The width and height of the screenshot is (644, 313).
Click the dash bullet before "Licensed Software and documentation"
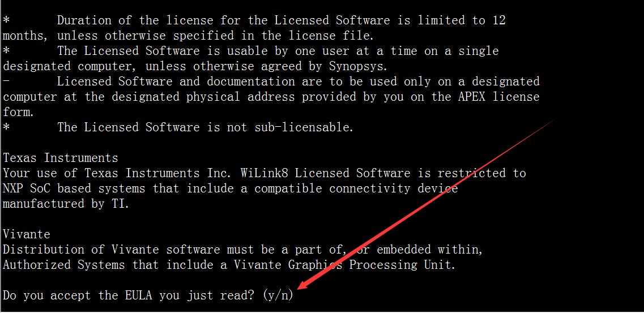pos(6,82)
